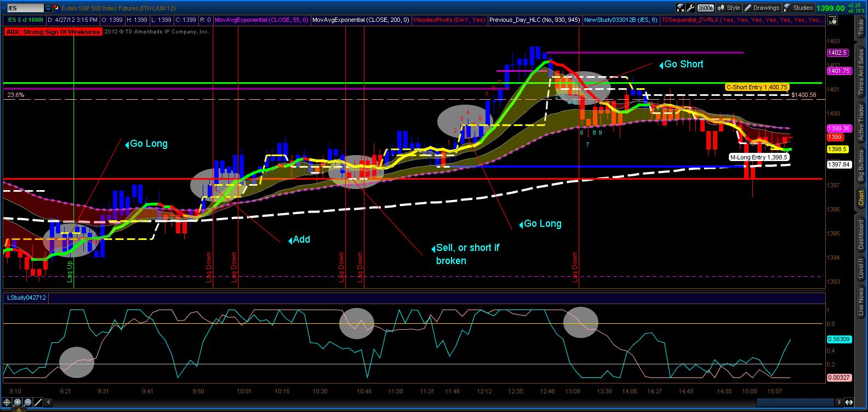Click the last price 1399.00 display

[x=830, y=8]
